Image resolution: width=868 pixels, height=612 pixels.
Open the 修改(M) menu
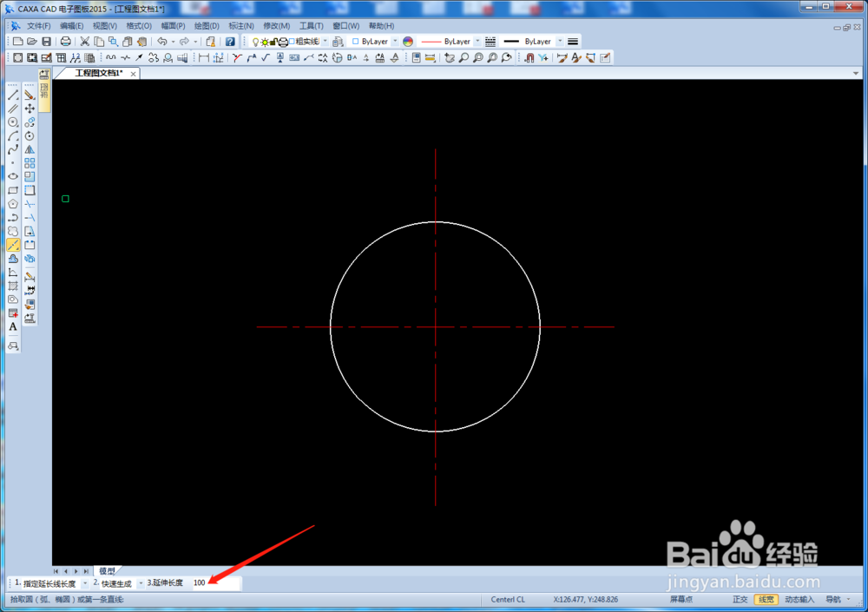tap(276, 26)
